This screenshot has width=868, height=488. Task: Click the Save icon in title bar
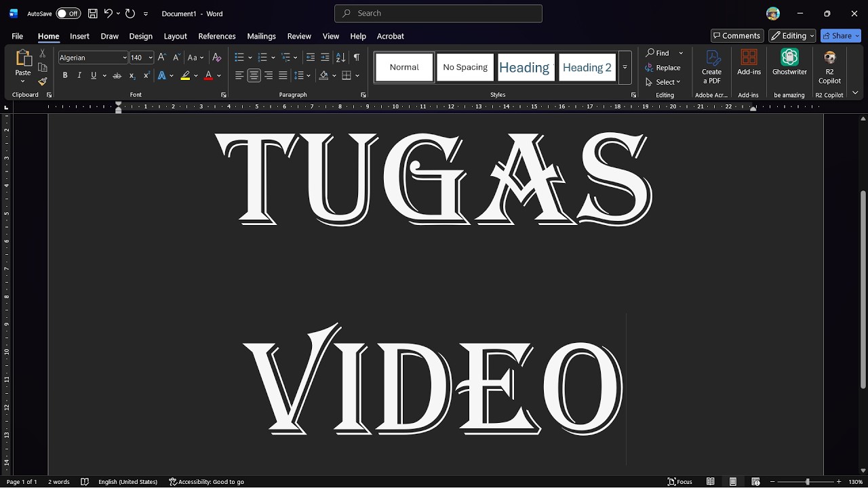pyautogui.click(x=93, y=14)
